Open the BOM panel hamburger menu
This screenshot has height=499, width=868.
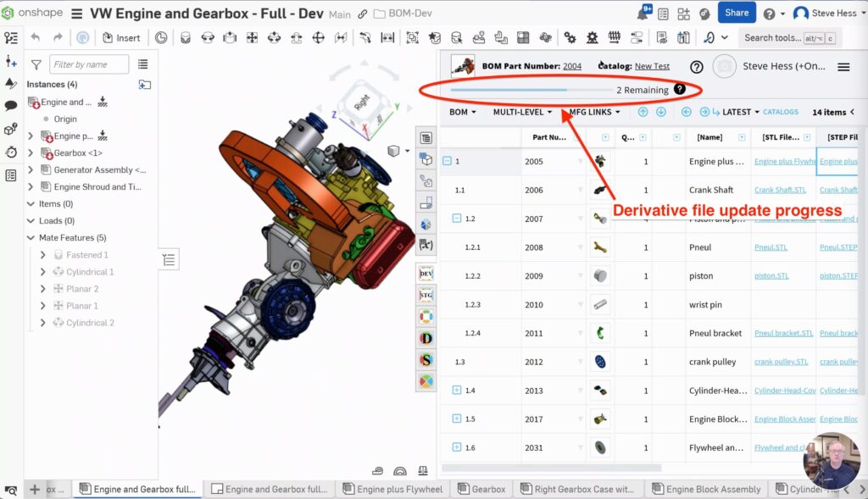[x=843, y=67]
